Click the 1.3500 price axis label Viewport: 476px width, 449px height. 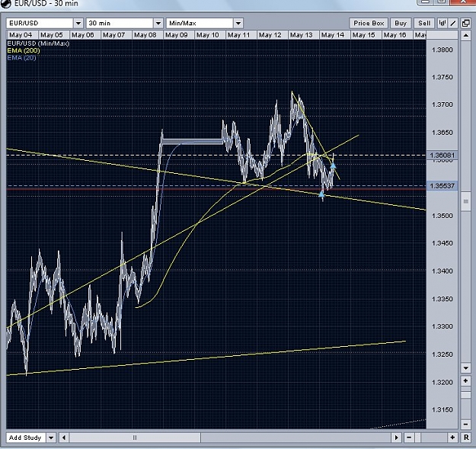click(x=442, y=216)
